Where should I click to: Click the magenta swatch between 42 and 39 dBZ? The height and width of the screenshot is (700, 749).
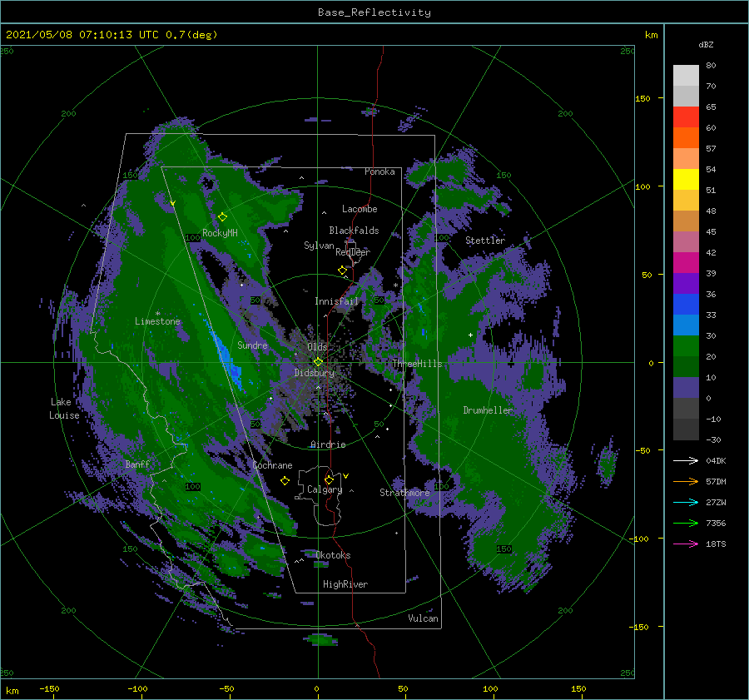686,263
